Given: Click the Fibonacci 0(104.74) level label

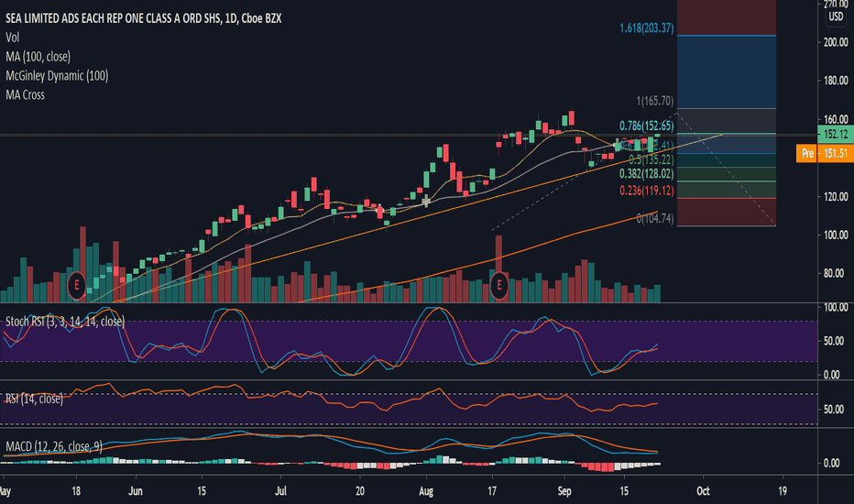Looking at the screenshot, I should pos(655,218).
